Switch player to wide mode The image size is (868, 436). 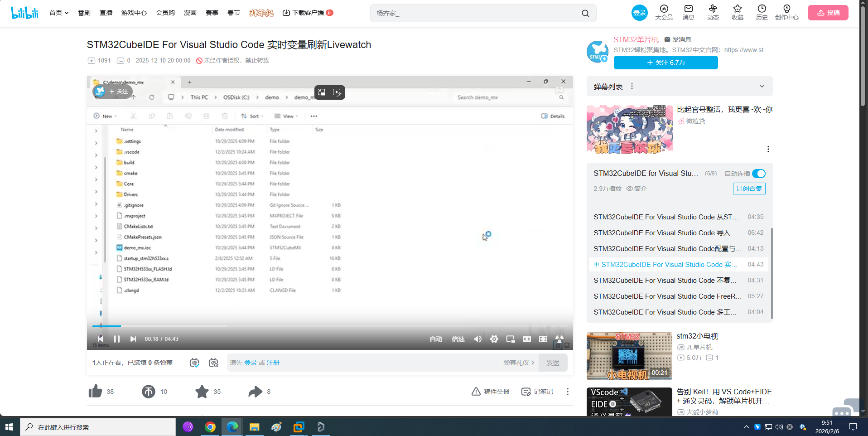pos(527,339)
